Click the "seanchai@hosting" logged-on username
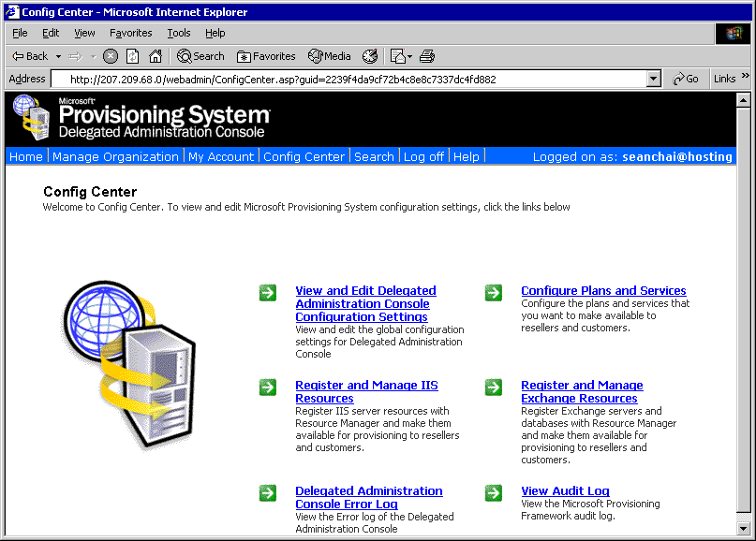 (677, 156)
